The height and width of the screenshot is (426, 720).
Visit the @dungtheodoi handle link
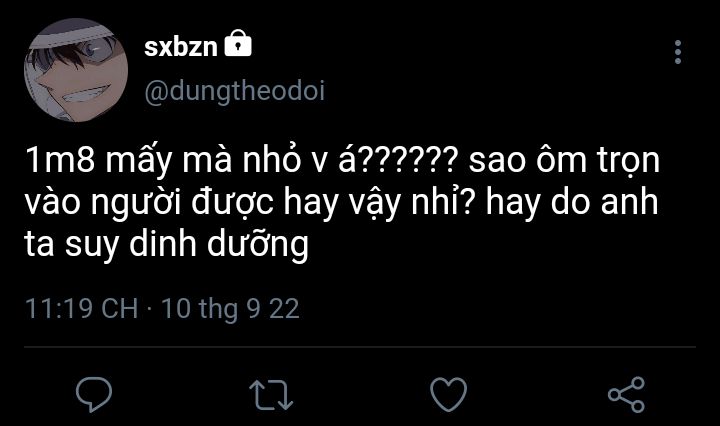pos(235,91)
